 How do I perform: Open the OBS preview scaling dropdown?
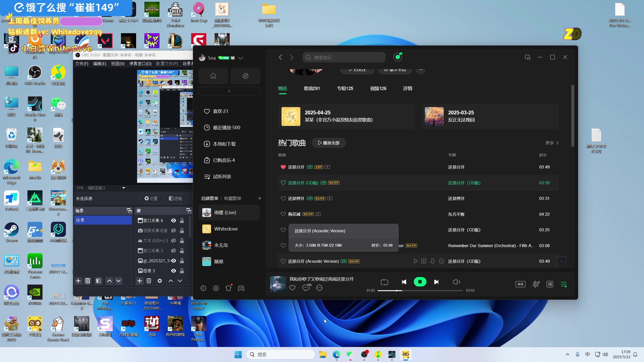[124, 188]
